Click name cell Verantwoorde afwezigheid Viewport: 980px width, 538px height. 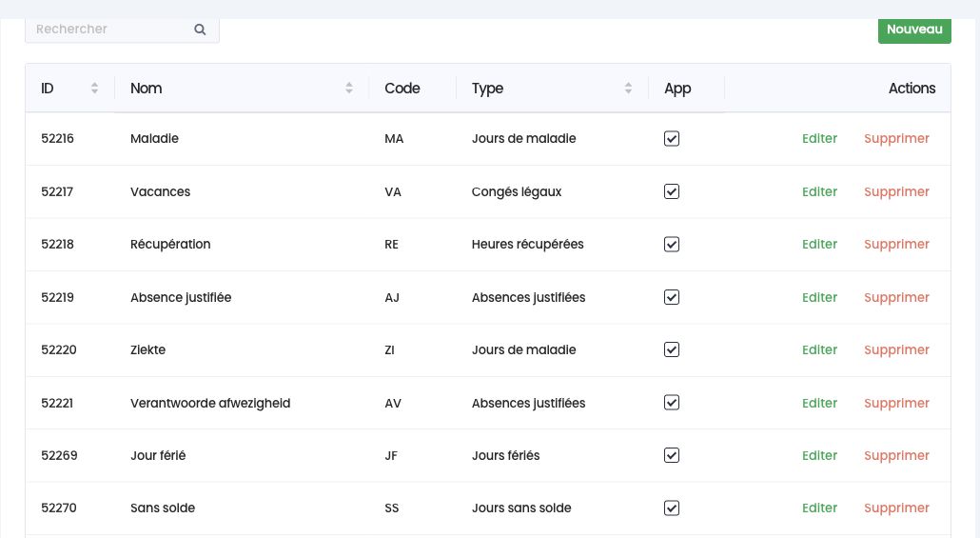point(210,404)
